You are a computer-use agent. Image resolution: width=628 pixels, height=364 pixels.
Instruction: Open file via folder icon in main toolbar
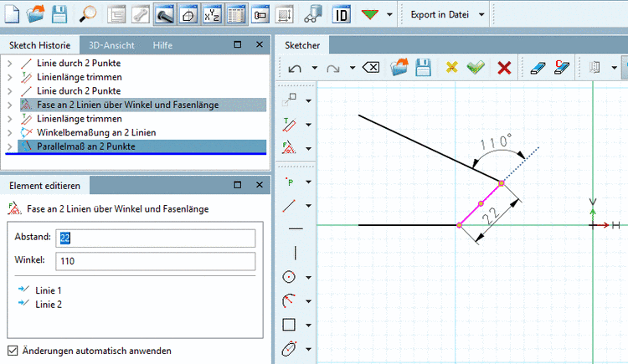point(35,14)
